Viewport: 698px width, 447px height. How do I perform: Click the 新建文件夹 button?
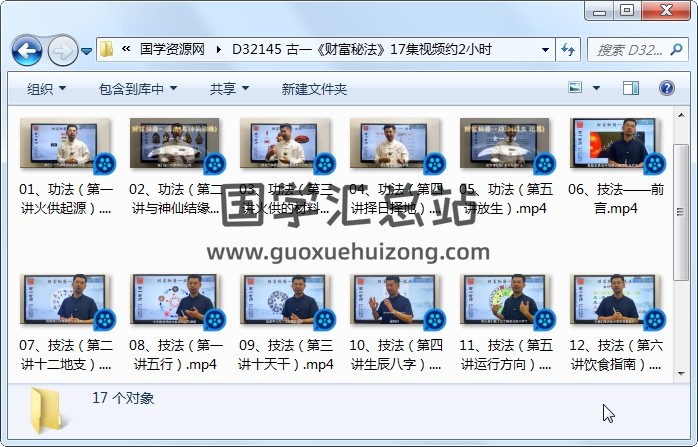click(x=314, y=89)
